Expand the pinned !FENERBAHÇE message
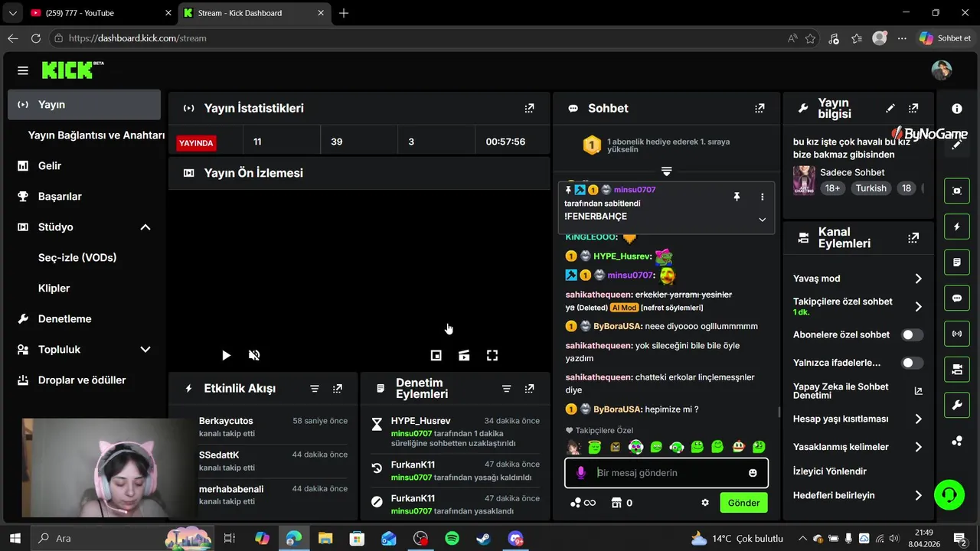The height and width of the screenshot is (551, 980). [762, 220]
